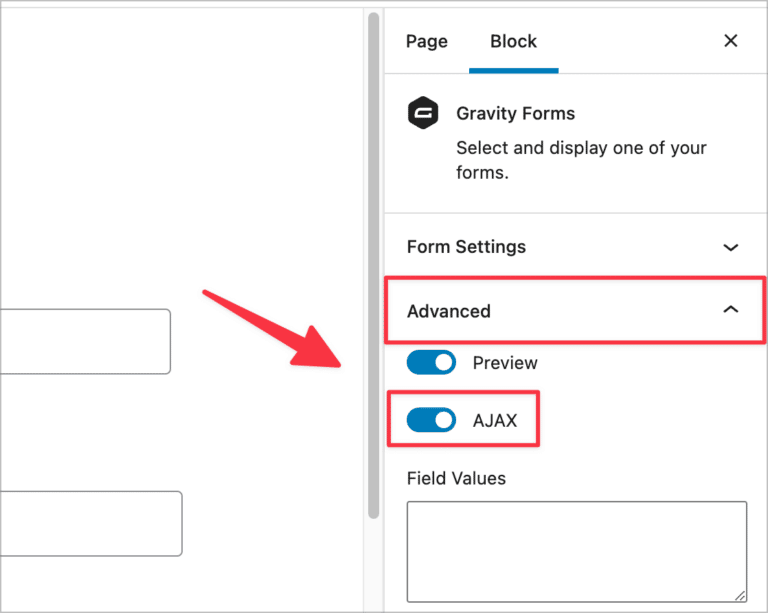Viewport: 768px width, 613px height.
Task: Click inside the Field Values textarea
Action: point(576,551)
